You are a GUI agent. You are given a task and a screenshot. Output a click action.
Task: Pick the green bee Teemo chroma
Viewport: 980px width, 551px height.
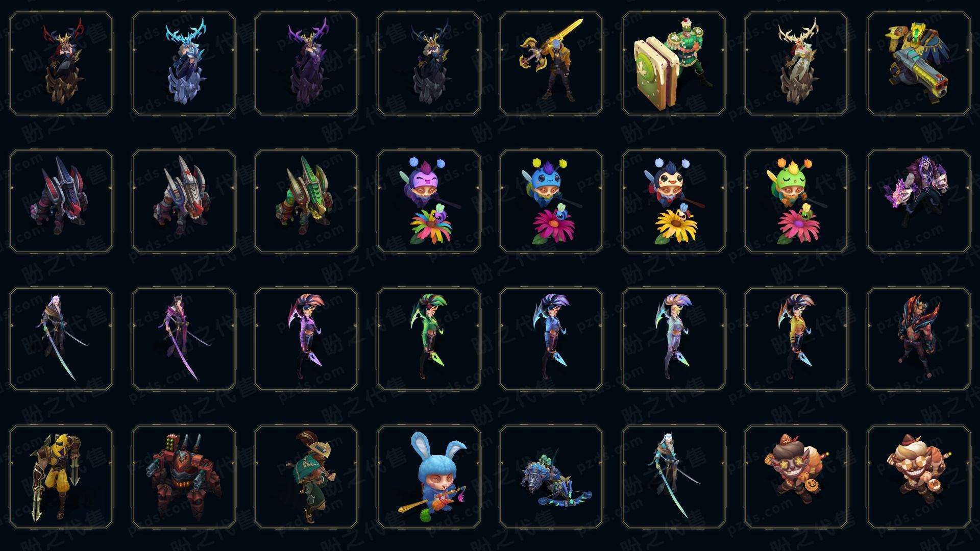pos(796,201)
